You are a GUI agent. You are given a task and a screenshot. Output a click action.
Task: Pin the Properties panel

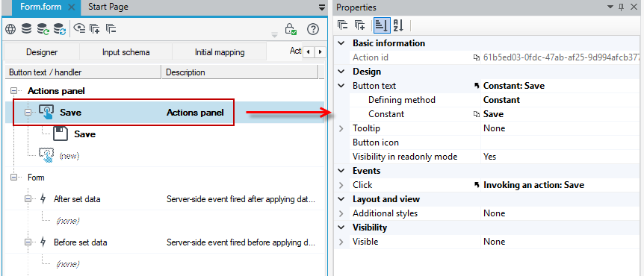tap(621, 7)
